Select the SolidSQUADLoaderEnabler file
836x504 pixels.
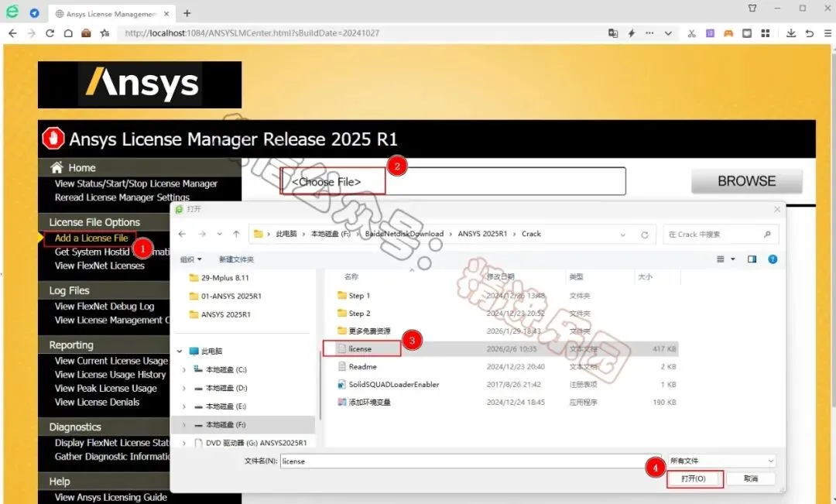click(394, 385)
